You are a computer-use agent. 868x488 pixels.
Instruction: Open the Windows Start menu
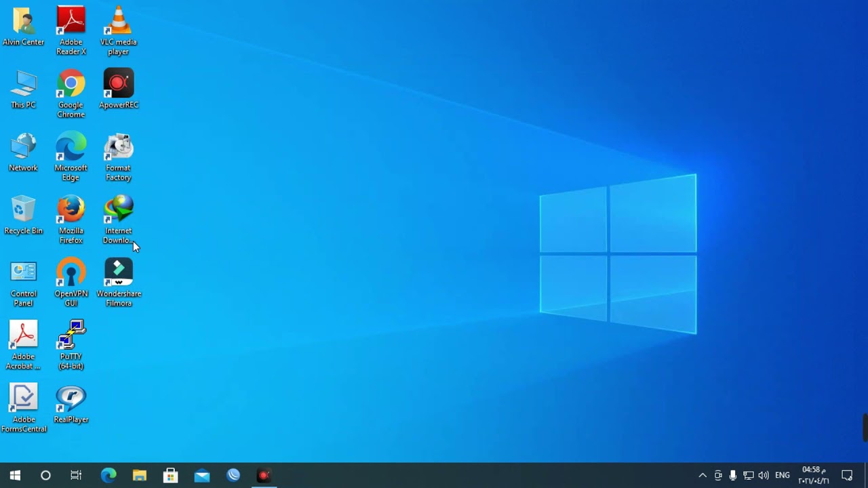(x=15, y=475)
